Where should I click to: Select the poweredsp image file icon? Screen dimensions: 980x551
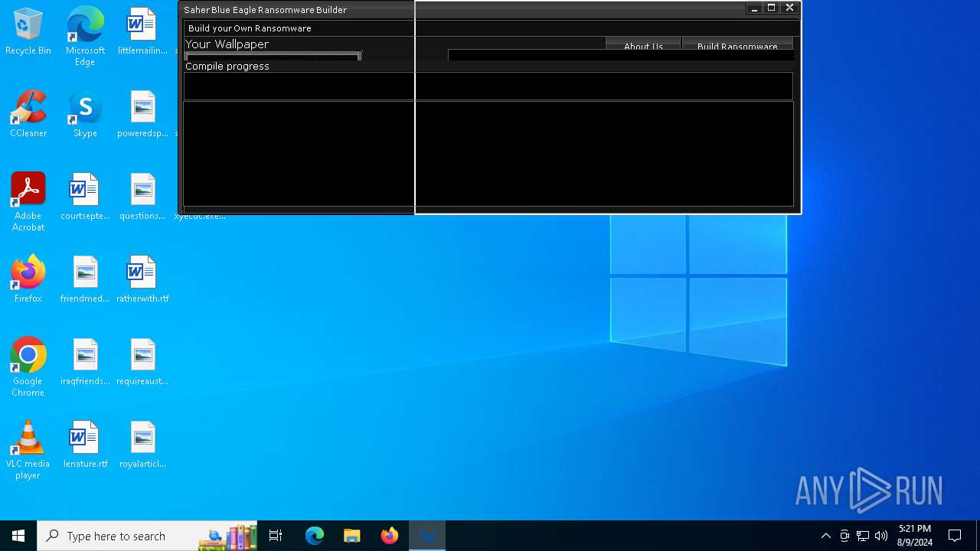coord(142,114)
